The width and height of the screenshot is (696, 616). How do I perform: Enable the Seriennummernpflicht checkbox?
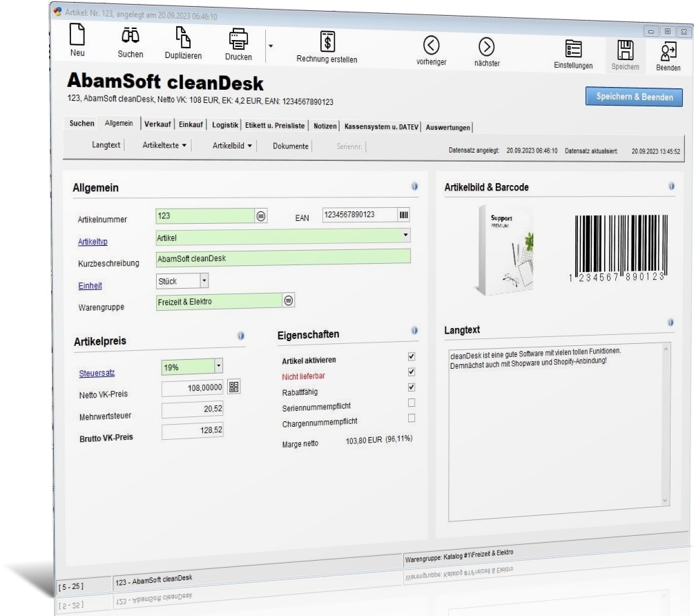(412, 403)
